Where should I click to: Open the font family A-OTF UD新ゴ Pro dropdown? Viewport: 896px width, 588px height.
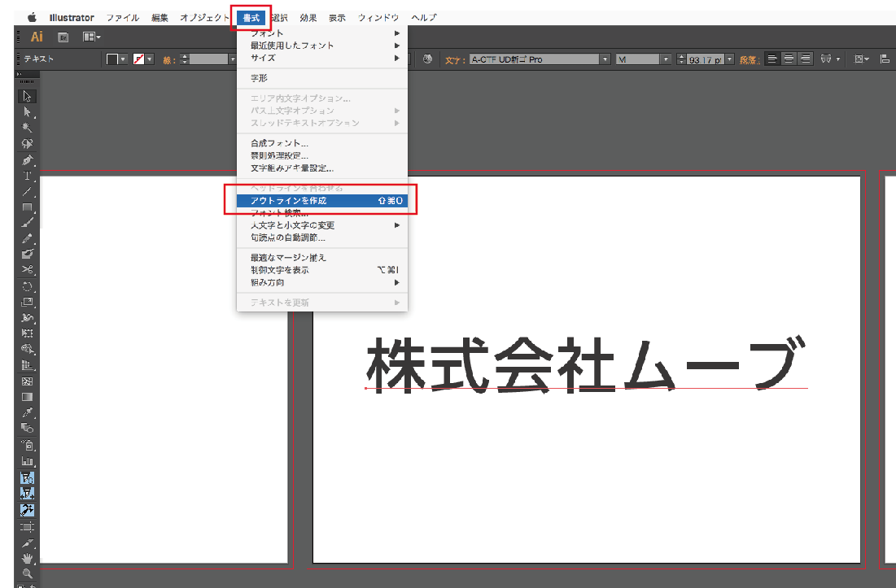(x=605, y=59)
